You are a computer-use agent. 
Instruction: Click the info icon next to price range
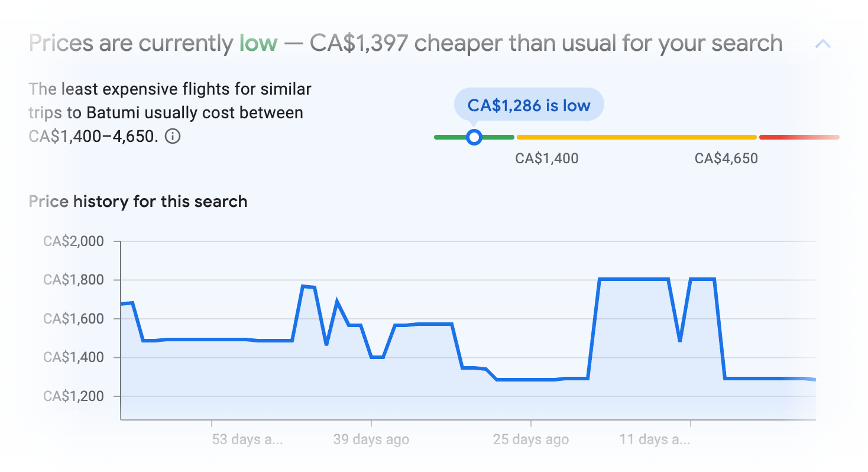[172, 137]
